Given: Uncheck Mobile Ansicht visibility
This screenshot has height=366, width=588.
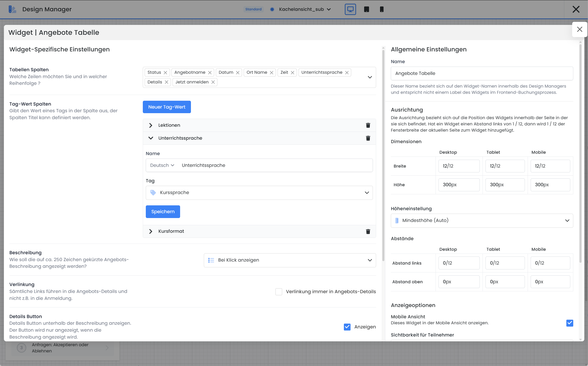Looking at the screenshot, I should pyautogui.click(x=570, y=323).
